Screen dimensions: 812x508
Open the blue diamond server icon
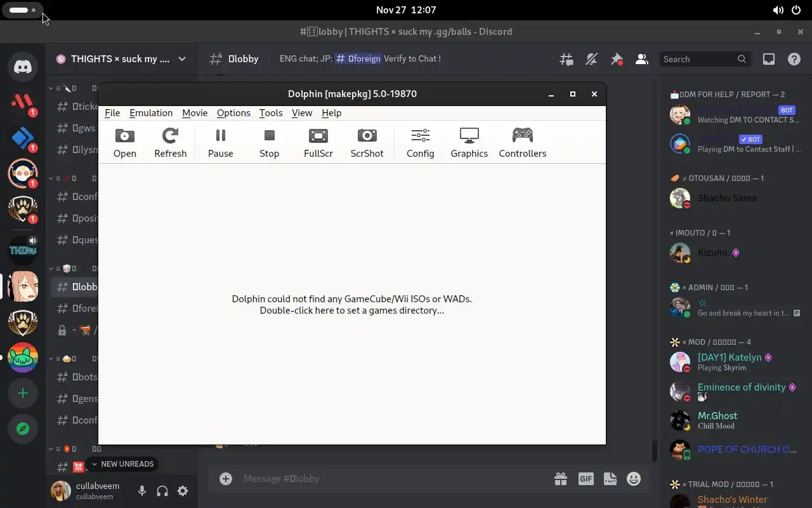[x=23, y=137]
